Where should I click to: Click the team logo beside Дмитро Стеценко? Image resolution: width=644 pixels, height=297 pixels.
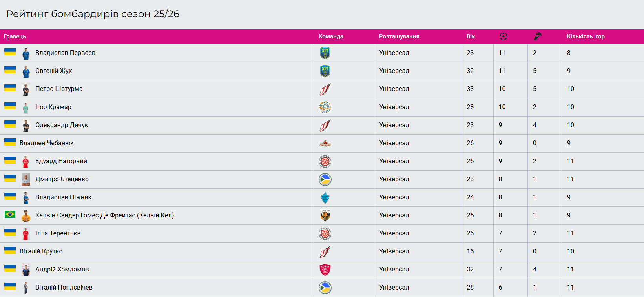325,179
